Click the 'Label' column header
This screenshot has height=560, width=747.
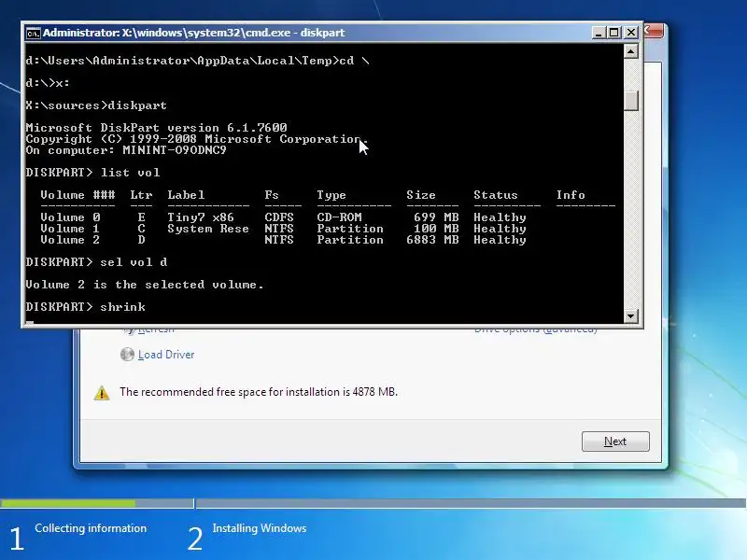coord(186,195)
